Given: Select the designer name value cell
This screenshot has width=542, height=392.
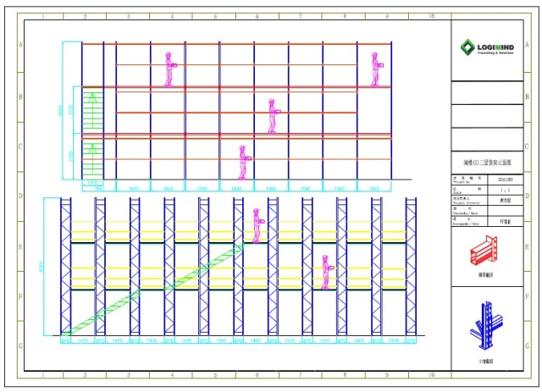Looking at the screenshot, I should point(506,221).
